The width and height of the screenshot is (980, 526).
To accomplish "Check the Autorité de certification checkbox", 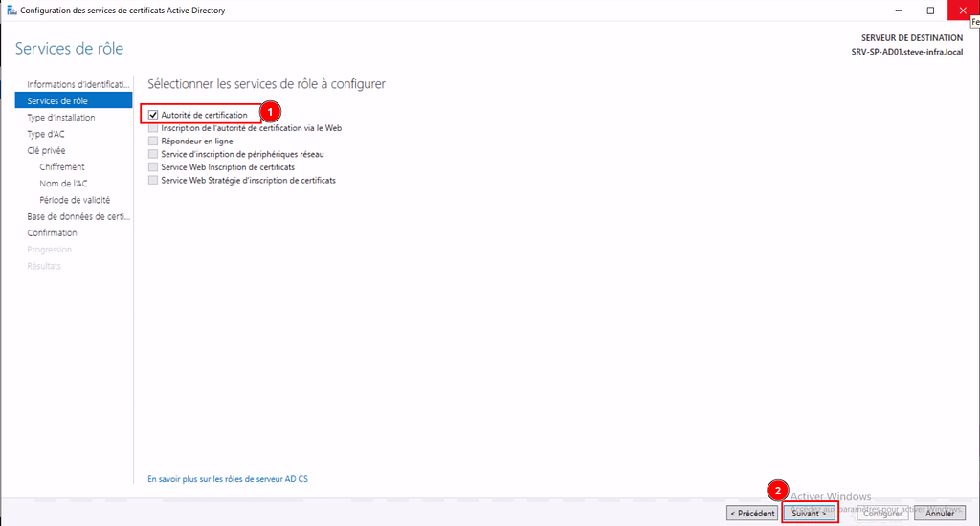I will tap(153, 115).
